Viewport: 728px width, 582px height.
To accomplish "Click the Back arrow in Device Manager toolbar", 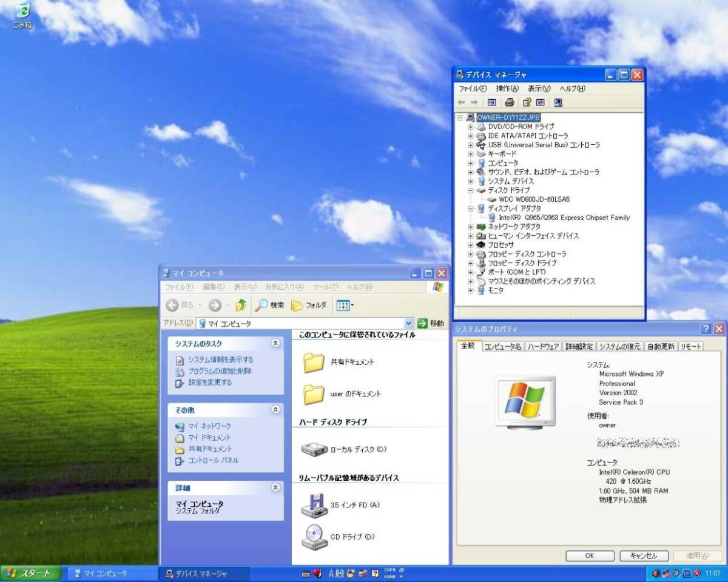I will [x=462, y=102].
